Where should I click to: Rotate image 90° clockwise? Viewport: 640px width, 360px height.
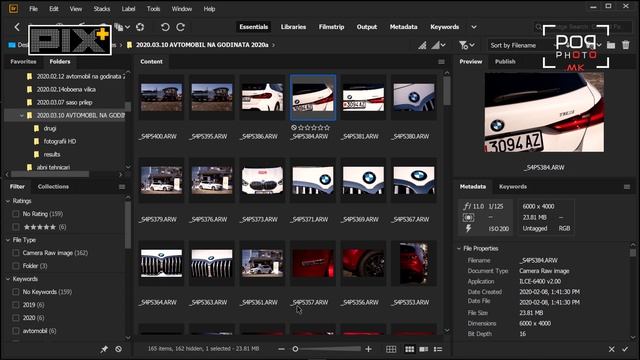[180, 27]
